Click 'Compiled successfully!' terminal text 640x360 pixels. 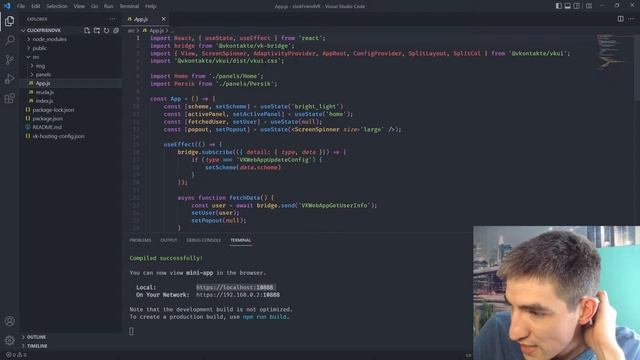[166, 258]
